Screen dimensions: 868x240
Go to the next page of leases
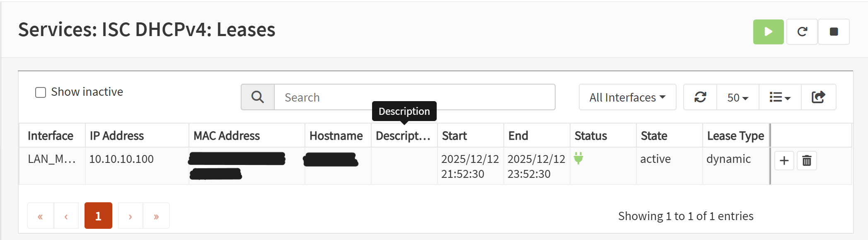point(131,216)
